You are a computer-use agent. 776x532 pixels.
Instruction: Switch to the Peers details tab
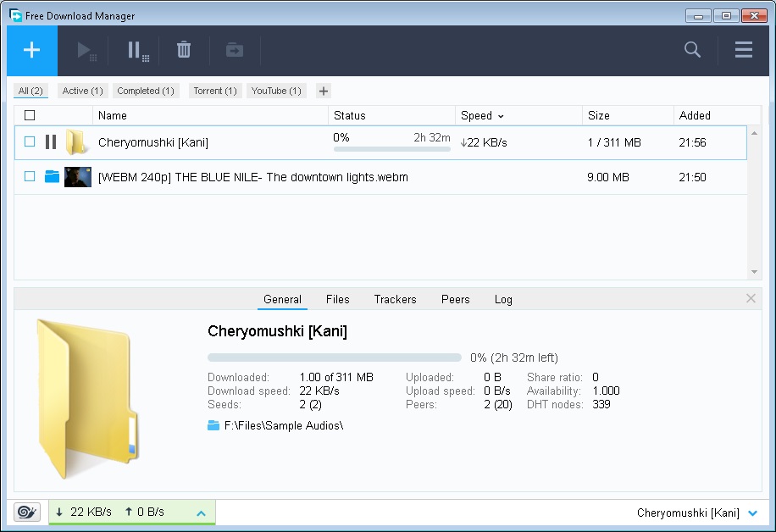(x=455, y=299)
